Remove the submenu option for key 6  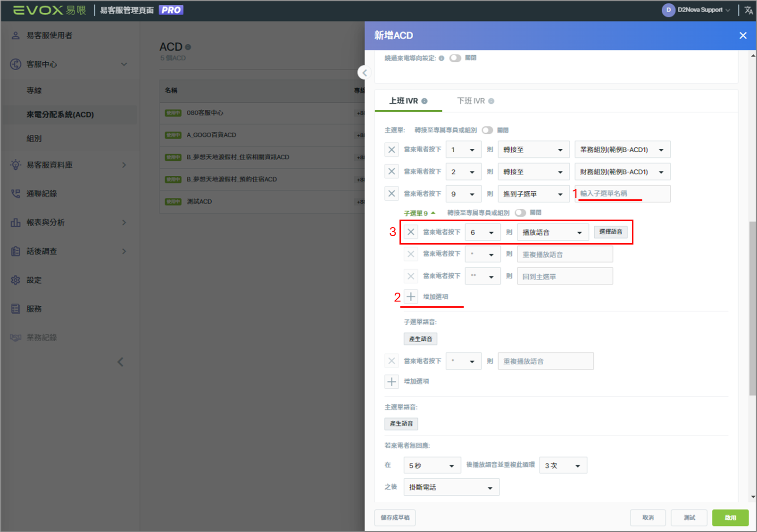(x=411, y=232)
